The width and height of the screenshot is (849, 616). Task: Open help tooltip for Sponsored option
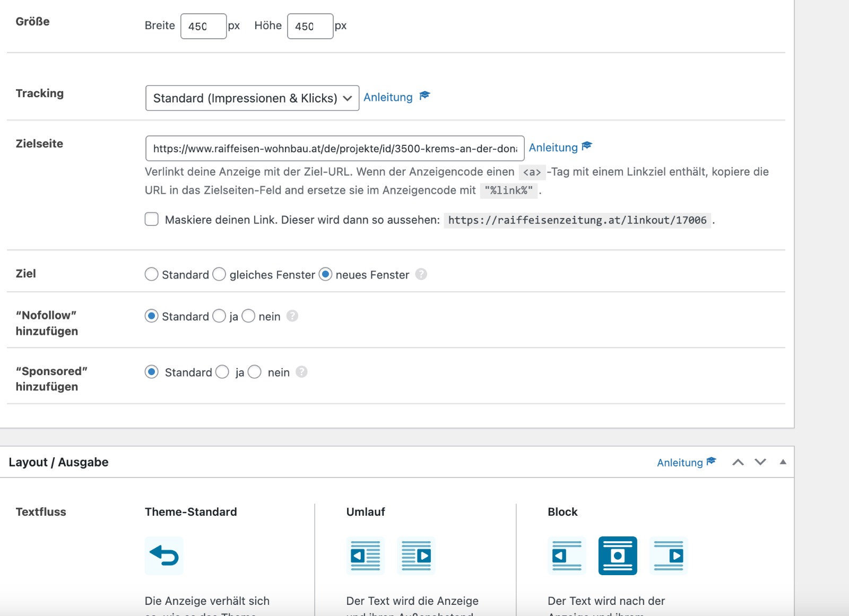coord(301,372)
